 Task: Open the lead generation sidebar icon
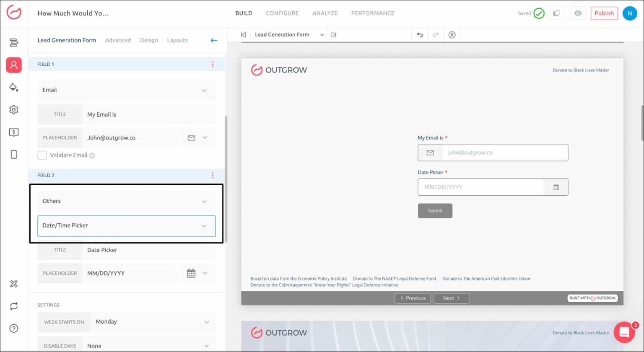pyautogui.click(x=14, y=65)
